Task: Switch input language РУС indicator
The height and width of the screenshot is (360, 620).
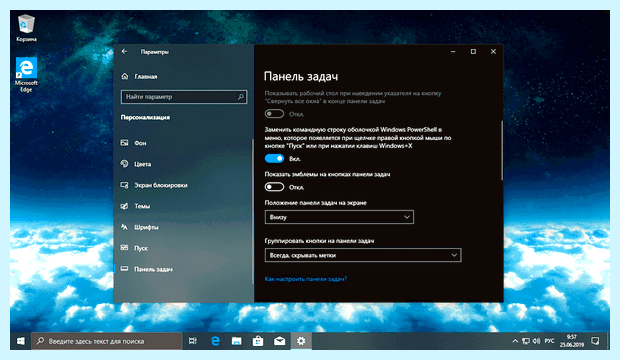Action: pos(549,341)
